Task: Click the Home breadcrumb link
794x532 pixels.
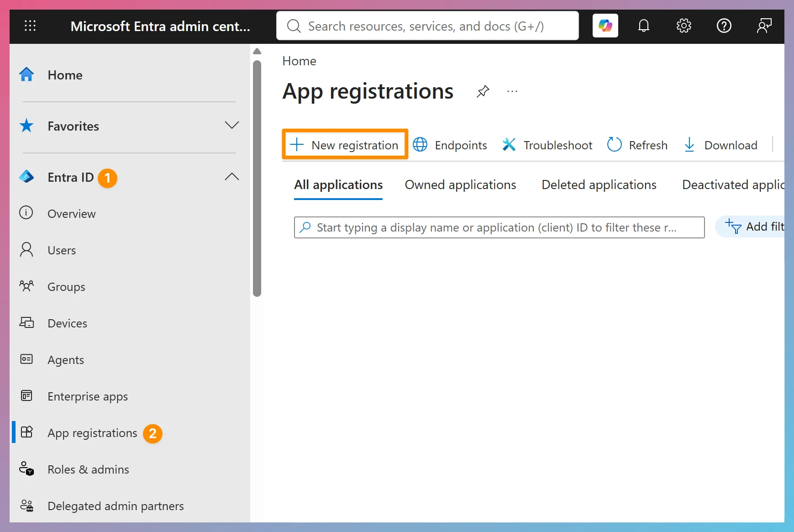Action: point(299,61)
